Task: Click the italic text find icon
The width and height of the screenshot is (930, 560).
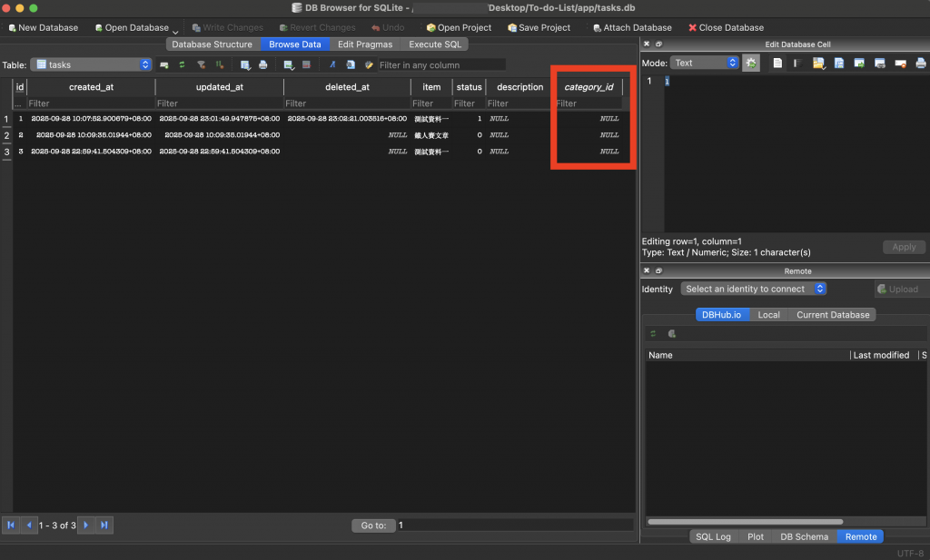Action: click(332, 64)
